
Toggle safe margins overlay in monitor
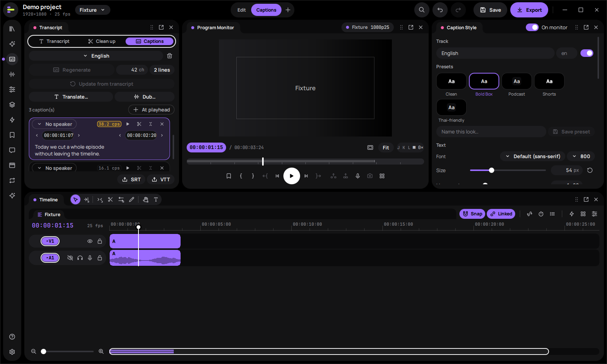point(370,147)
